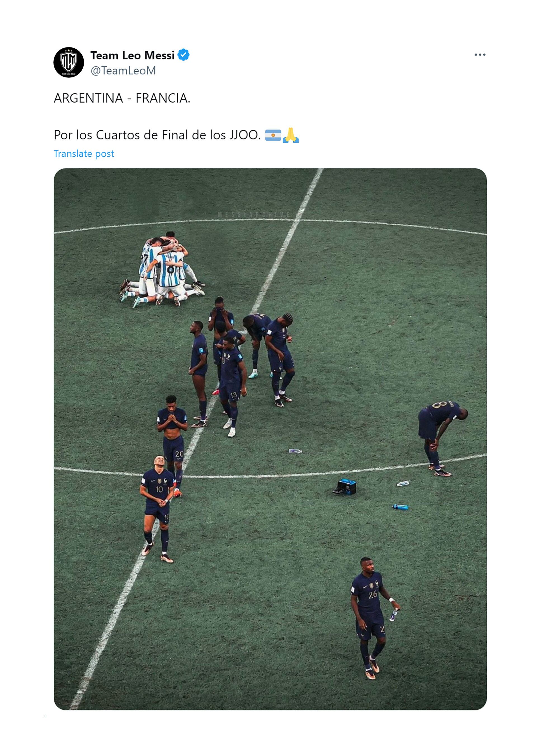
Task: Click the blue verified badge
Action: [183, 55]
